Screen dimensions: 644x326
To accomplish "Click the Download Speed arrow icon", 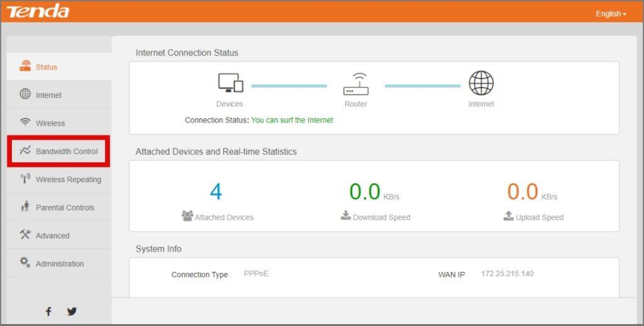I will coord(346,215).
